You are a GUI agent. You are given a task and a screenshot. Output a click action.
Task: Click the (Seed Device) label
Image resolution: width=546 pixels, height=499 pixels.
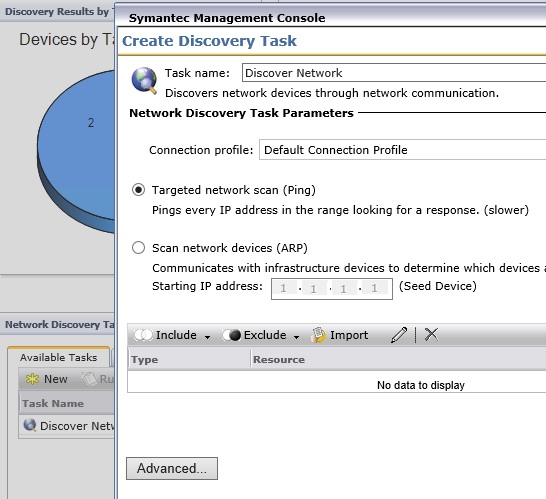(438, 286)
